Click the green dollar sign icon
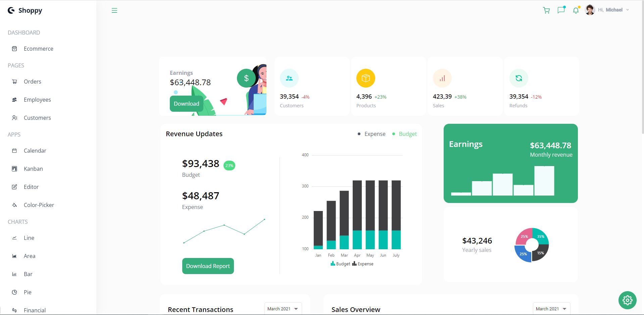 click(x=246, y=78)
